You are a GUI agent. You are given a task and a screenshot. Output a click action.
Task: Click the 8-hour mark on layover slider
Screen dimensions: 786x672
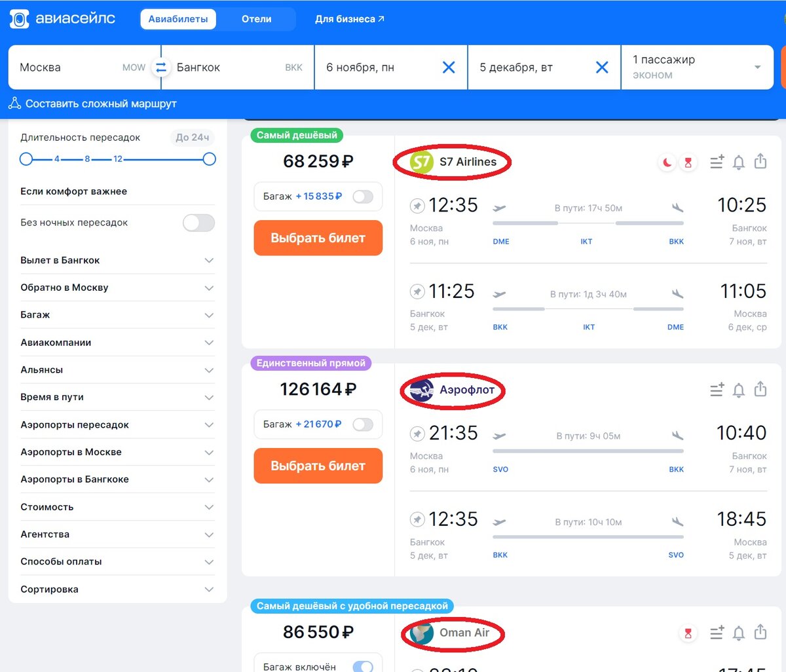click(x=87, y=159)
